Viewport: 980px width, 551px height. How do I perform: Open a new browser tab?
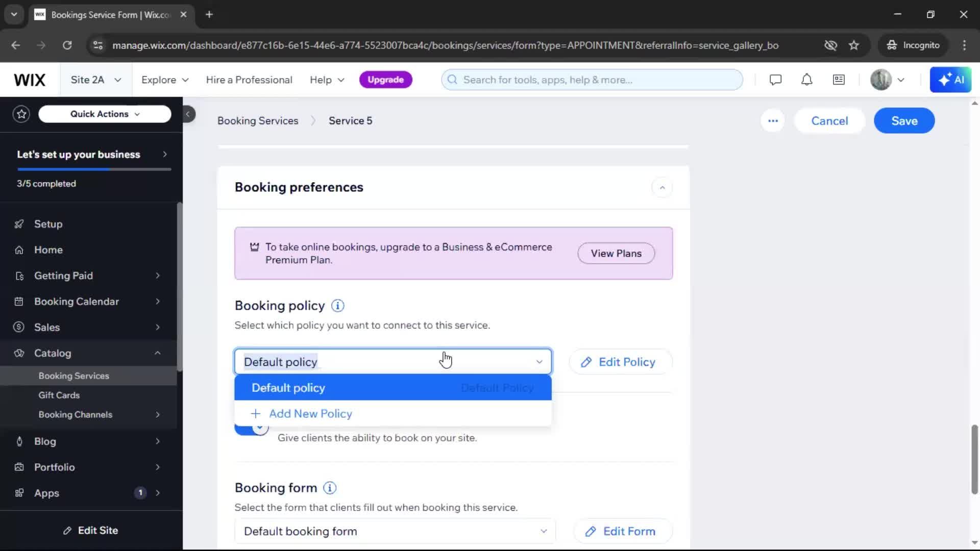[209, 15]
